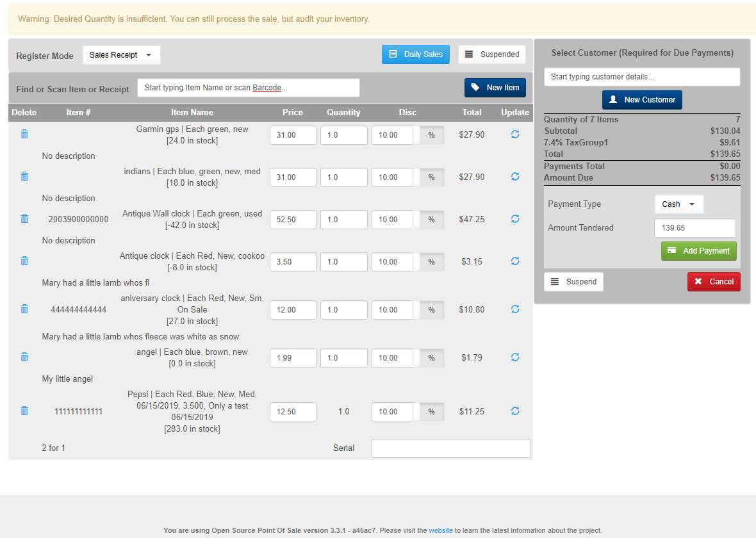Viewport: 756px width, 538px height.
Task: Visit the project website link
Action: 441,530
